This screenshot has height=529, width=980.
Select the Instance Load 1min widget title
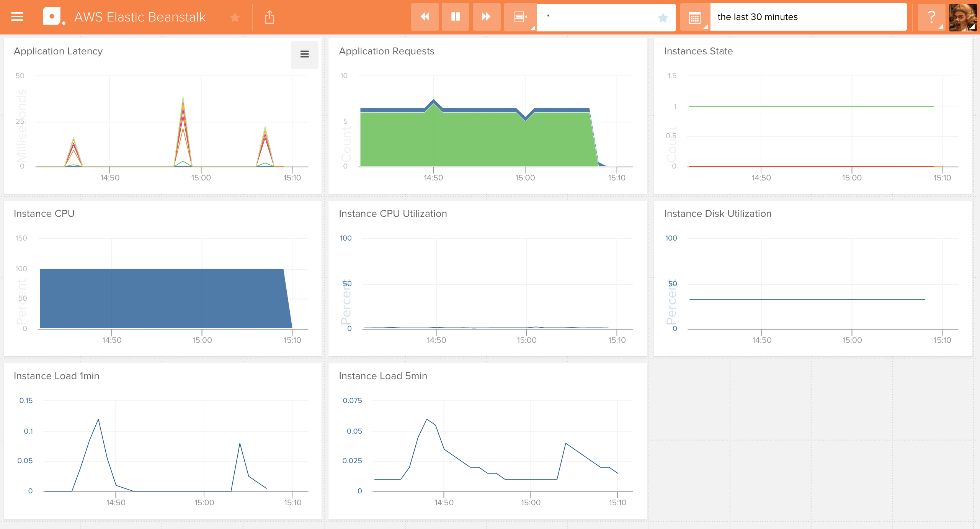coord(57,376)
